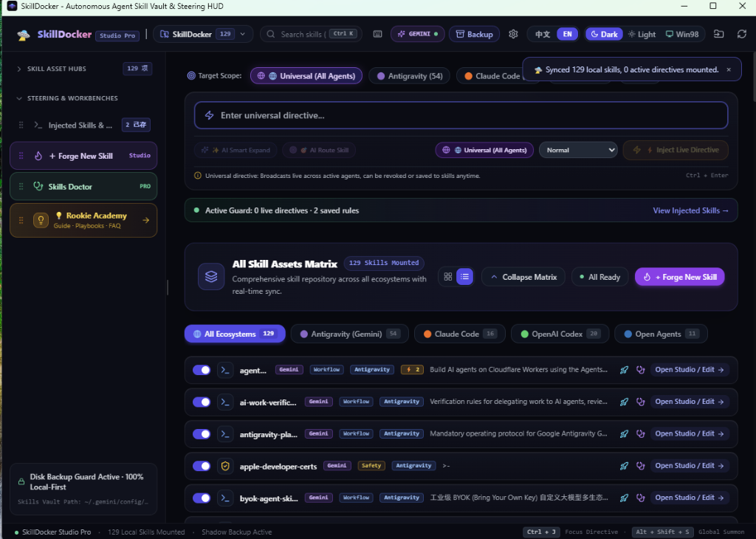Click the export icon next to Win98
The height and width of the screenshot is (539, 756).
click(719, 34)
